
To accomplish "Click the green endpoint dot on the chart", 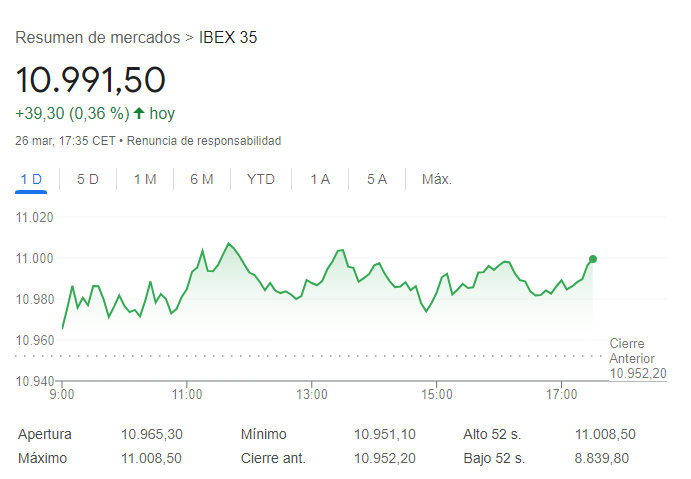I will pyautogui.click(x=593, y=259).
